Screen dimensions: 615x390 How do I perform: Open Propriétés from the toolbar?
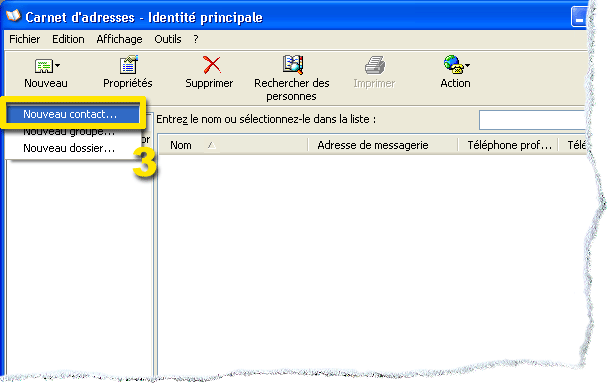[128, 73]
